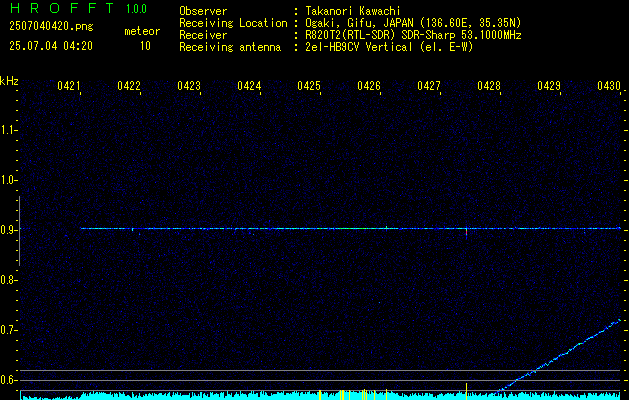The height and width of the screenshot is (400, 629).
Task: Click the 1.1 kHz frequency label
Action: tap(8, 130)
